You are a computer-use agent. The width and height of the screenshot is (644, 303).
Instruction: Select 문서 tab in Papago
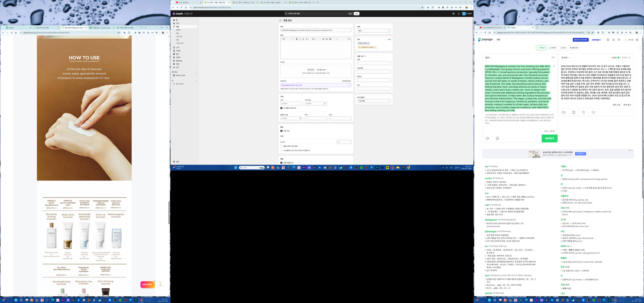pyautogui.click(x=563, y=48)
